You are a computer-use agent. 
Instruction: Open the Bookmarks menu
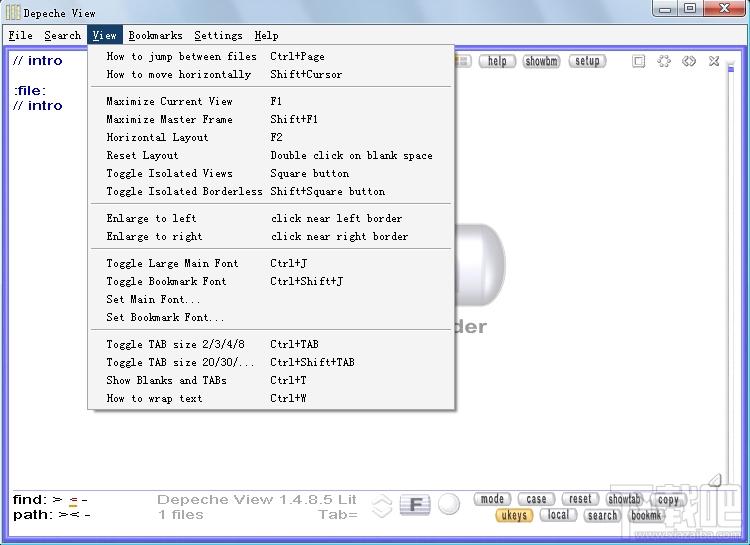point(155,35)
